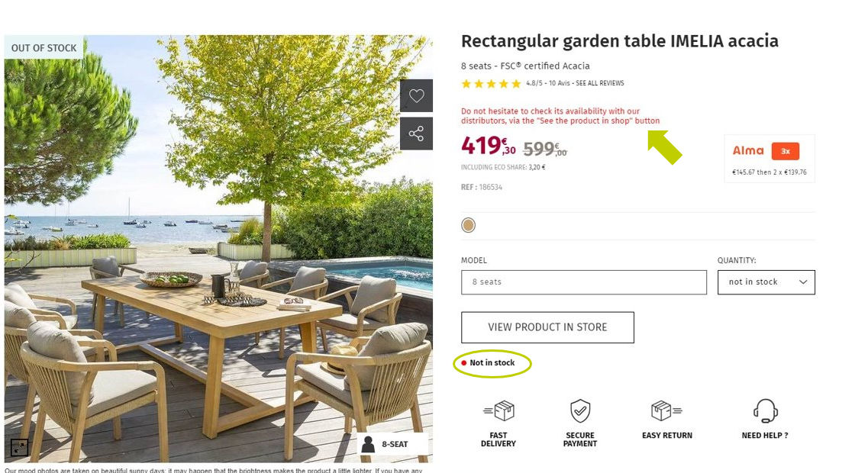The height and width of the screenshot is (473, 868).
Task: Click the Fast Delivery box icon
Action: point(499,411)
